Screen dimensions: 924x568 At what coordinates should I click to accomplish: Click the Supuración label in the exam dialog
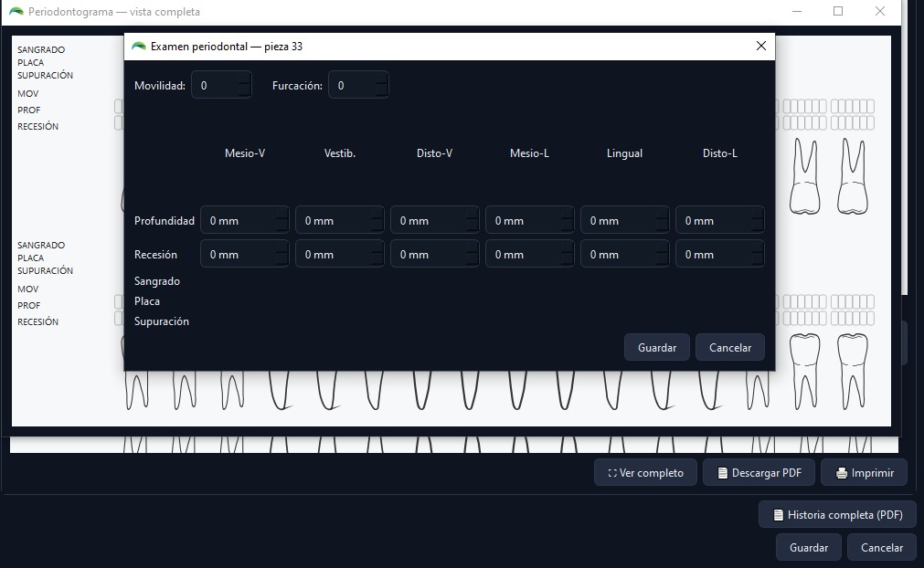pyautogui.click(x=162, y=321)
